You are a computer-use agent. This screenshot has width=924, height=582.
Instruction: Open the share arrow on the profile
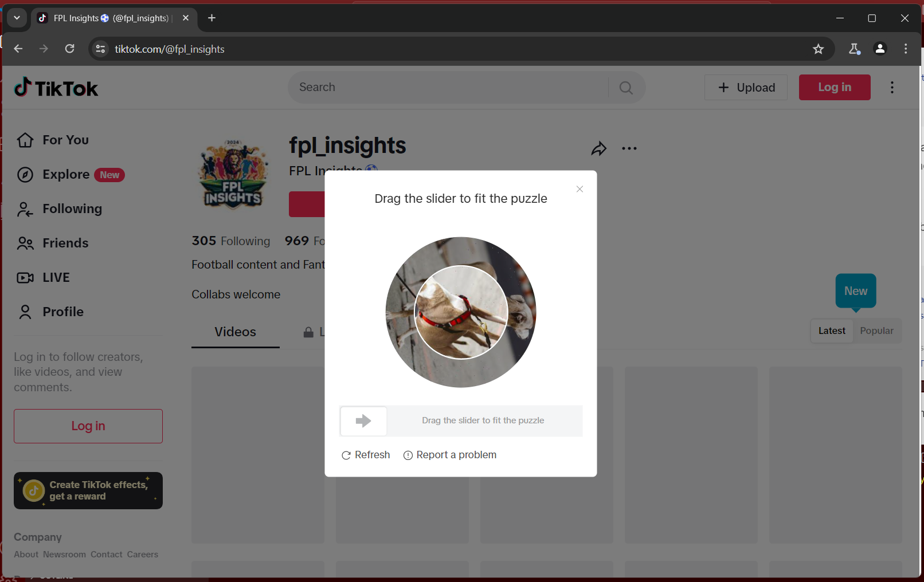pyautogui.click(x=599, y=148)
